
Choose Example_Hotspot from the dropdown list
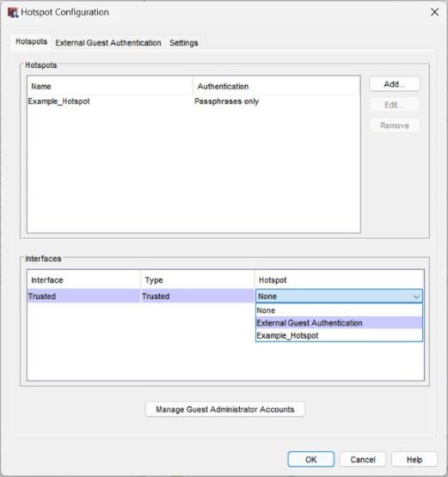point(339,335)
